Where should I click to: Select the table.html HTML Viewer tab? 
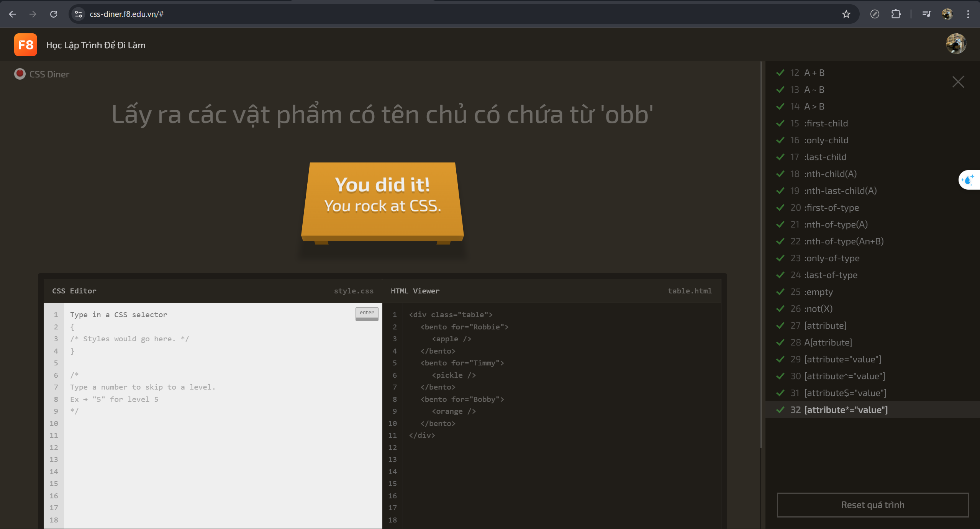coord(689,291)
